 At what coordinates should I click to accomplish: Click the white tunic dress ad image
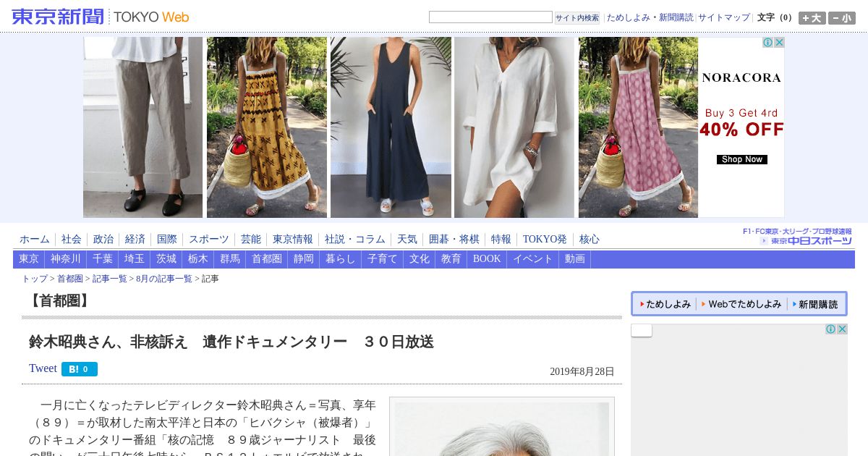(x=514, y=127)
